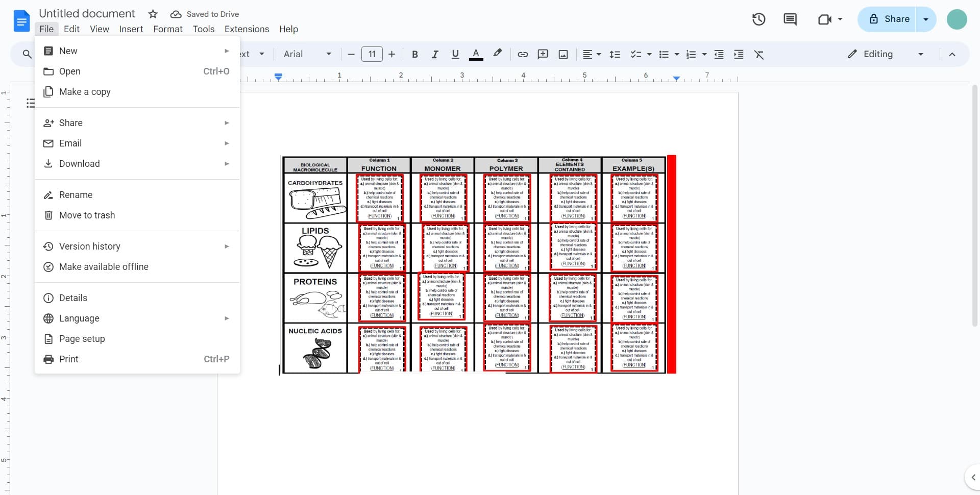Star the document as a favorite
This screenshot has height=495, width=980.
pyautogui.click(x=153, y=14)
